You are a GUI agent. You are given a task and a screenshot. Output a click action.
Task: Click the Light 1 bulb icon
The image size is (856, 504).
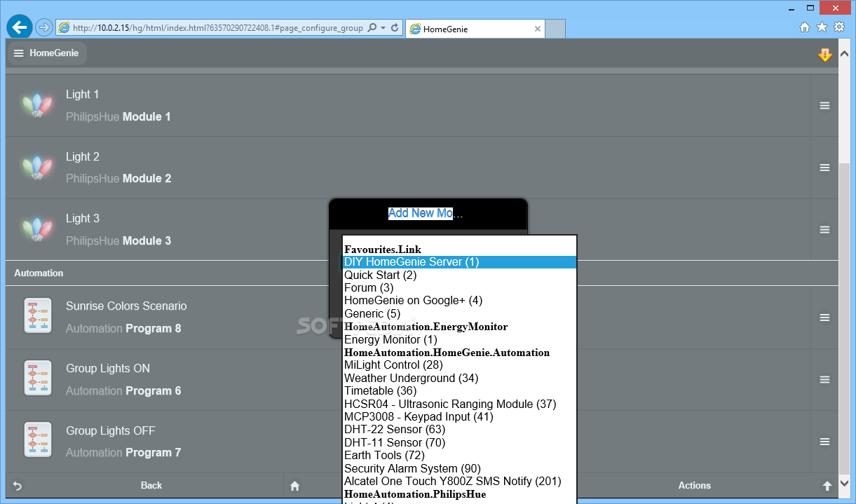click(x=37, y=105)
